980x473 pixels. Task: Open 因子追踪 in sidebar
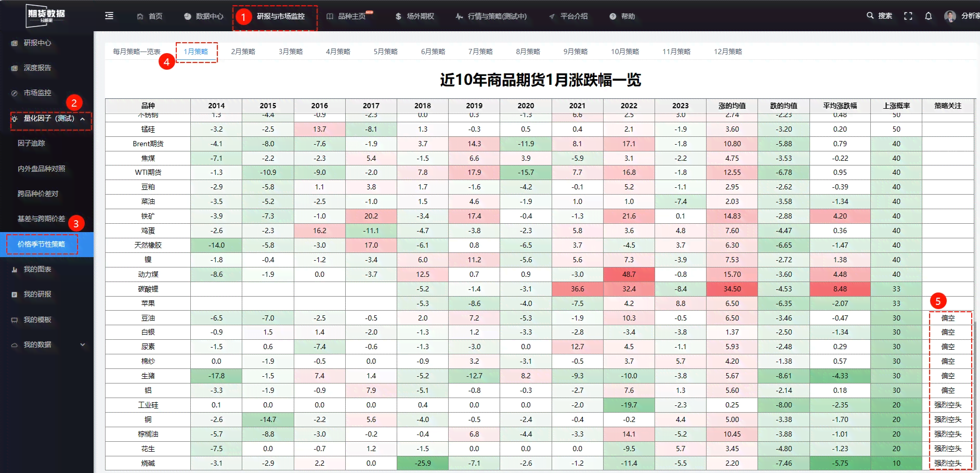click(x=31, y=143)
